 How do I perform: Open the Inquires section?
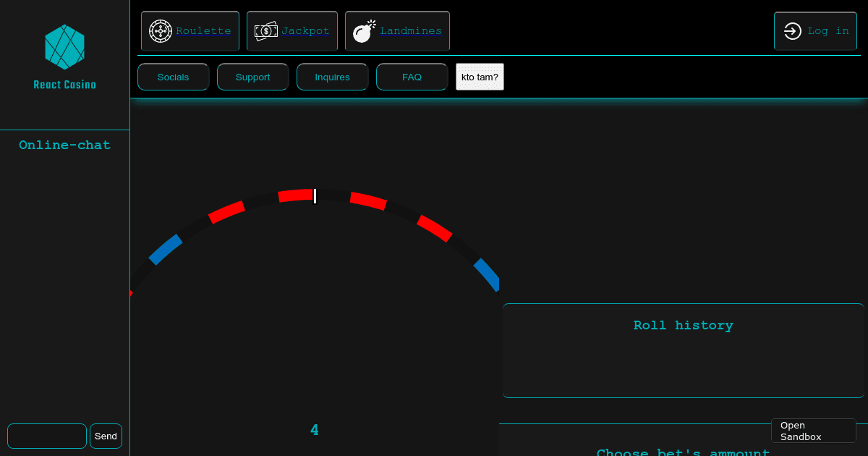click(x=332, y=77)
